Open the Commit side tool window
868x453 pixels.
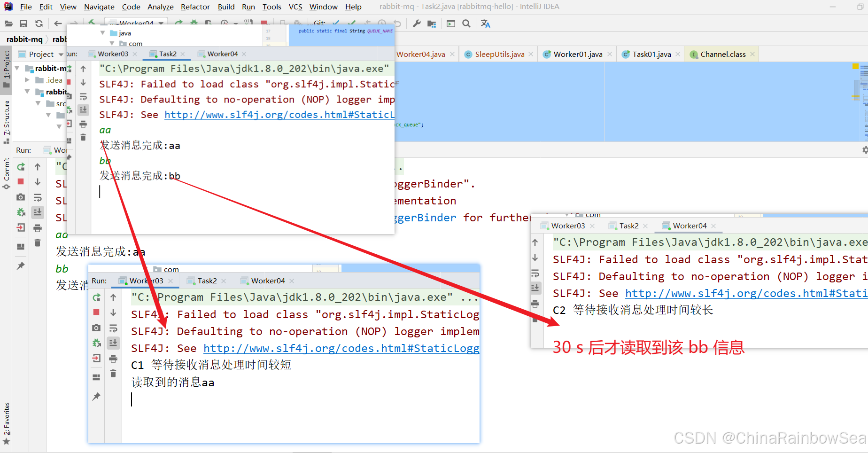coord(7,173)
